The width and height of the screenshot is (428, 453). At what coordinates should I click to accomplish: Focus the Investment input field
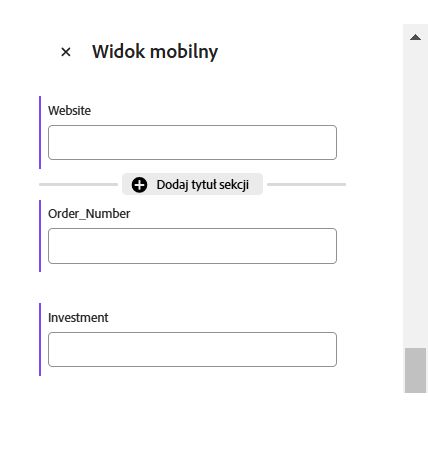click(x=192, y=349)
